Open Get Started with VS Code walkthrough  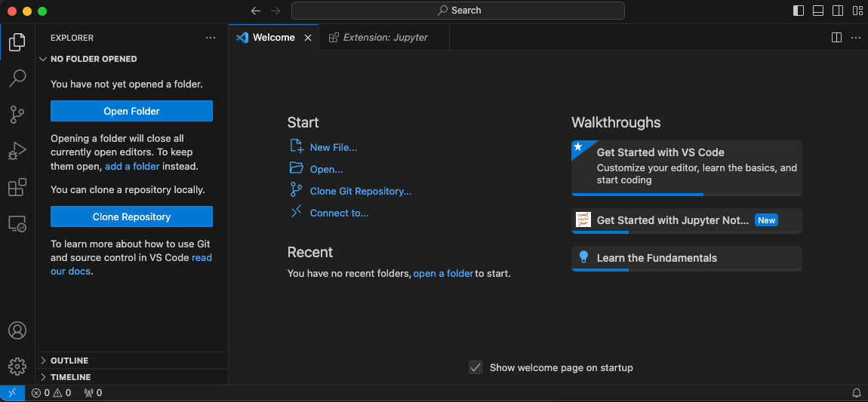coord(686,167)
